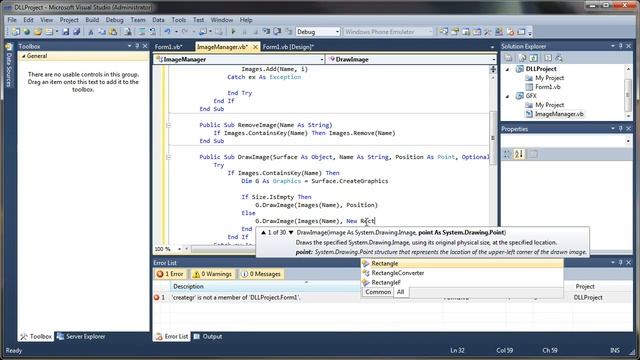
Task: Click the Categorized icon in Properties panel
Action: [507, 154]
